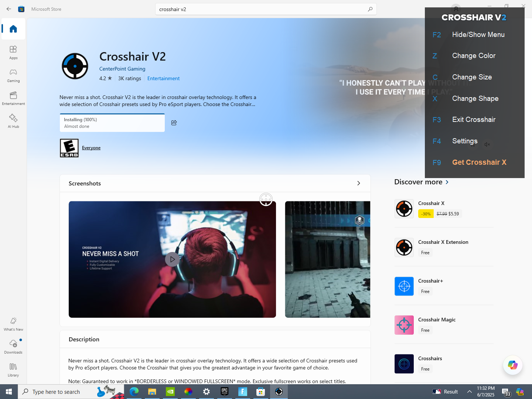
Task: View the 3K ratings
Action: coord(130,78)
